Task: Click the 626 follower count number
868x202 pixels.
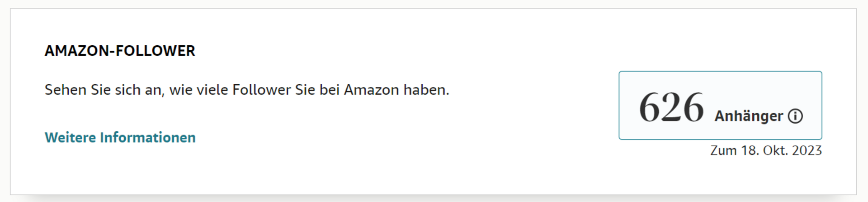Action: [x=671, y=107]
